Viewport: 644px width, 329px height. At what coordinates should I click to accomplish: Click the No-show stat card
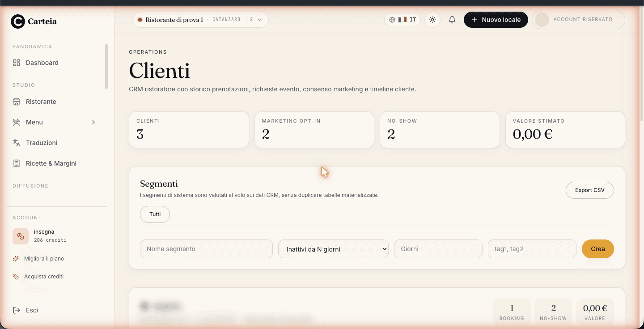coord(440,130)
